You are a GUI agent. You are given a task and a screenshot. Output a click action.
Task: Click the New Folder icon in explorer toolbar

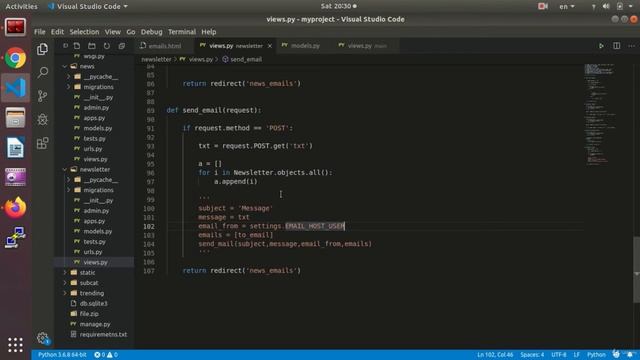[x=92, y=46]
